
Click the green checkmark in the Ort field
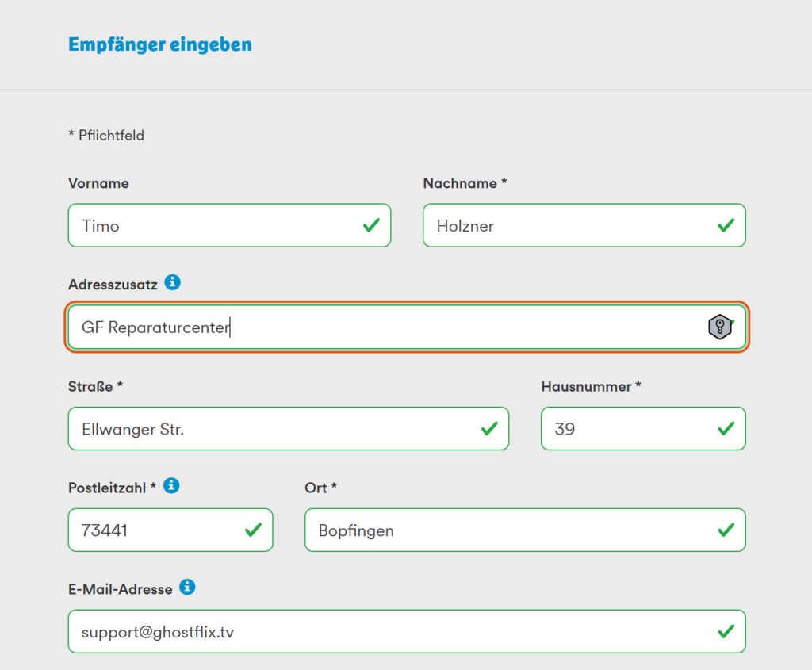726,530
